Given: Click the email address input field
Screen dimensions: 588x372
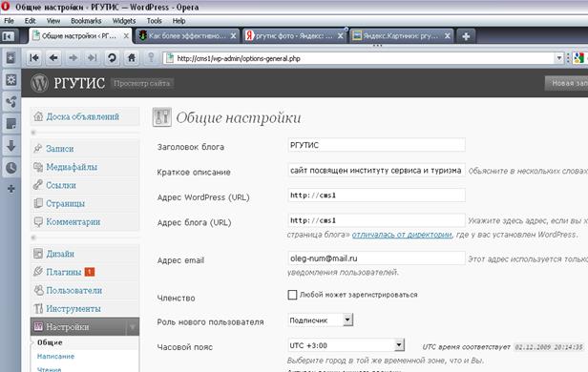Looking at the screenshot, I should tap(376, 258).
